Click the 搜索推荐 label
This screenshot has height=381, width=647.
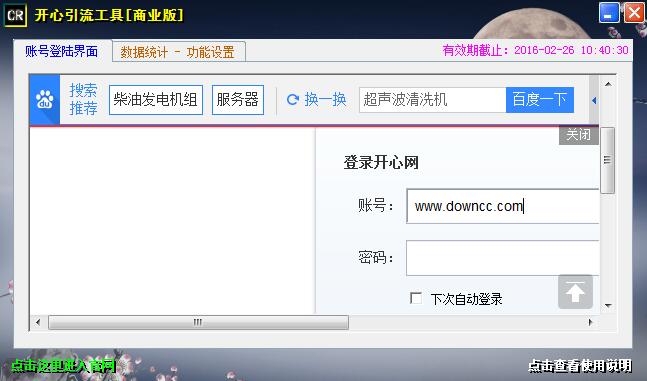click(83, 99)
